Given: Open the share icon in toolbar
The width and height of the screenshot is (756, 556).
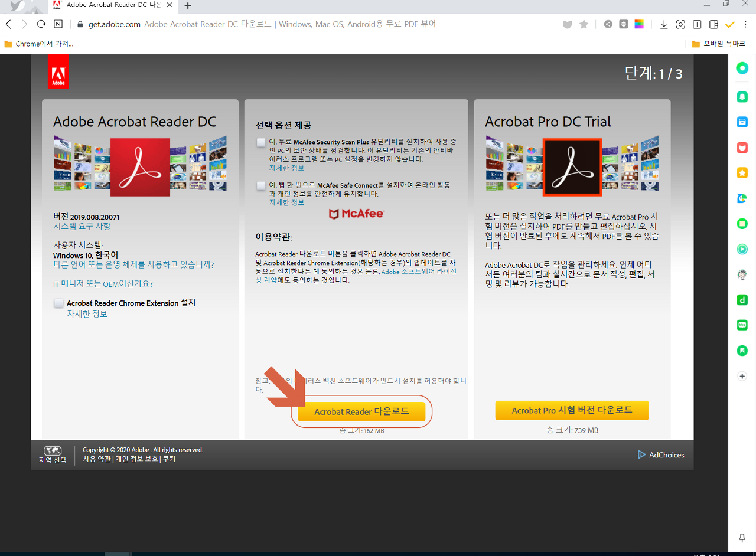Looking at the screenshot, I should (608, 24).
